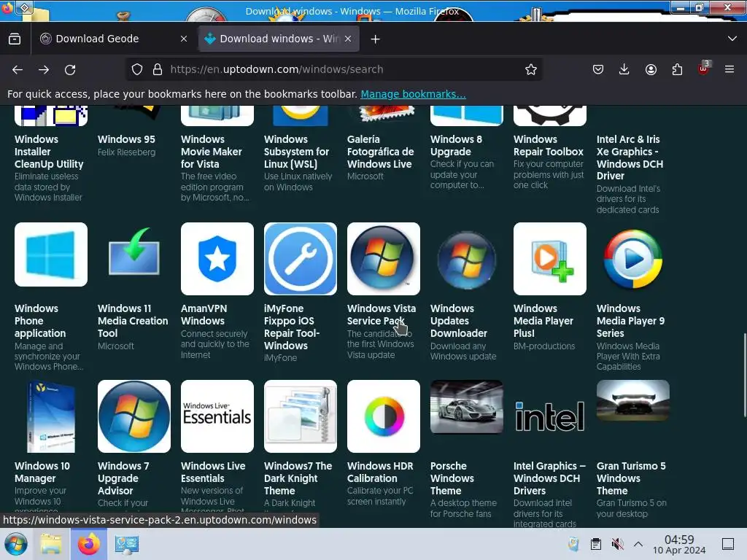Reload the current page

(x=70, y=69)
